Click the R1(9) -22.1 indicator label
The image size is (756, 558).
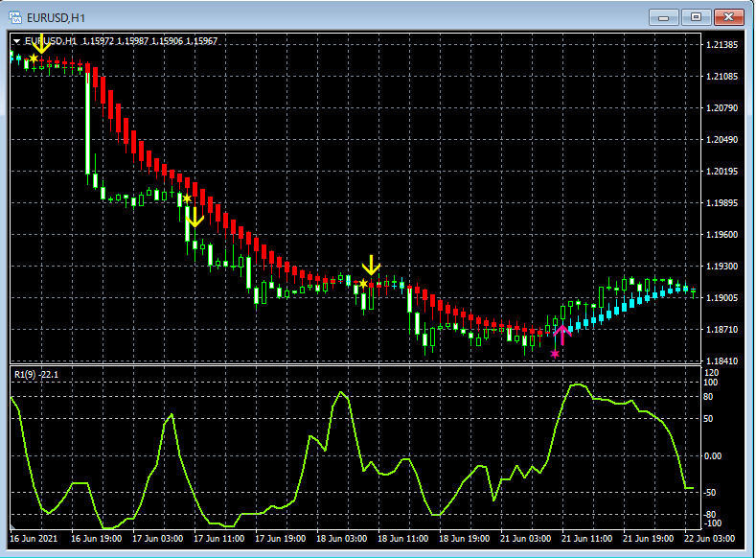point(36,374)
